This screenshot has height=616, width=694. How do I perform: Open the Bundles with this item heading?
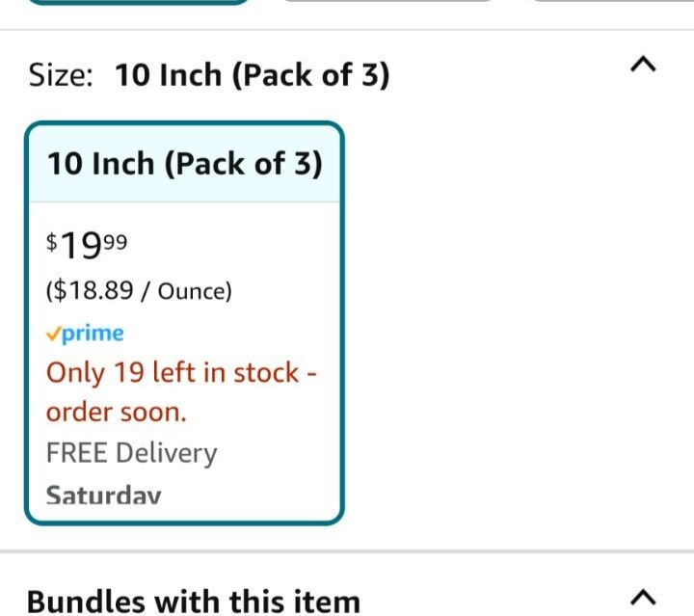coord(193,602)
